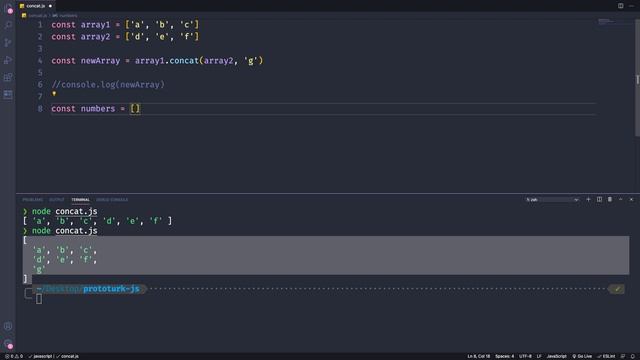The image size is (640, 360).
Task: Close the terminal panel
Action: (x=631, y=200)
